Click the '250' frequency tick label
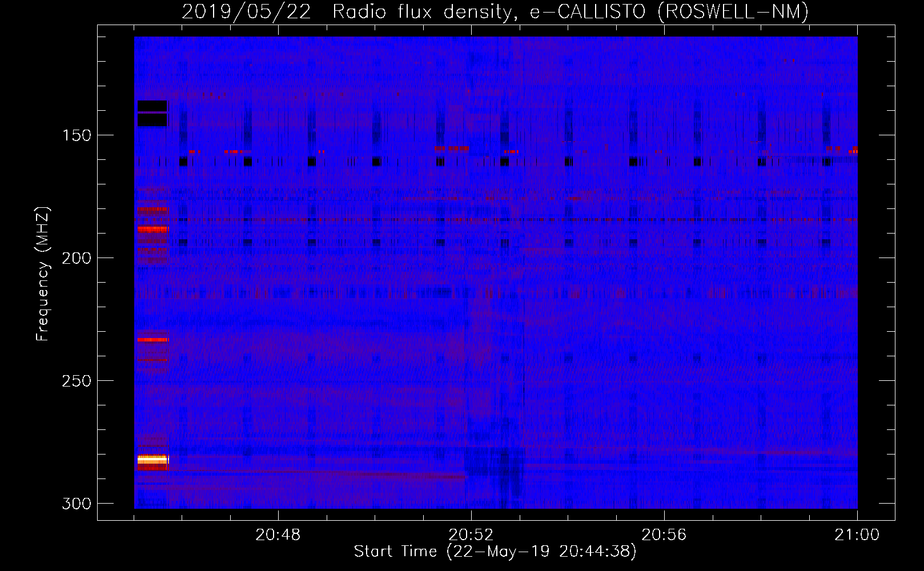 coord(77,381)
